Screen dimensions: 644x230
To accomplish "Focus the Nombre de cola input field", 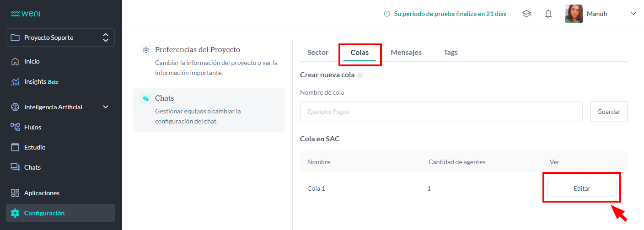I will [441, 112].
